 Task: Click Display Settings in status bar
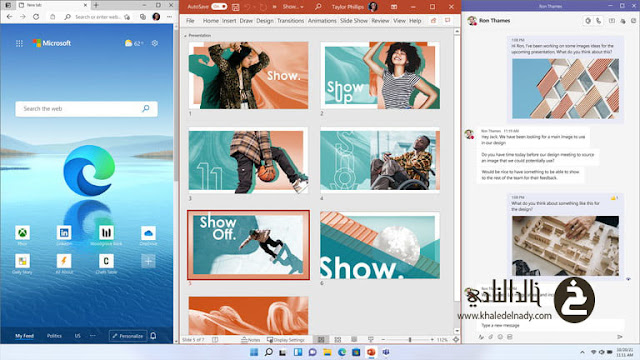286,340
